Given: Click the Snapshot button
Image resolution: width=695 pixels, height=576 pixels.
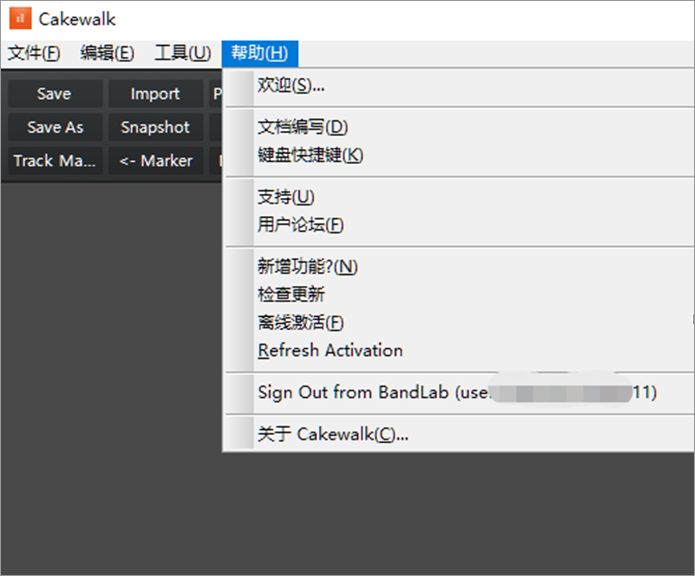Looking at the screenshot, I should tap(156, 127).
